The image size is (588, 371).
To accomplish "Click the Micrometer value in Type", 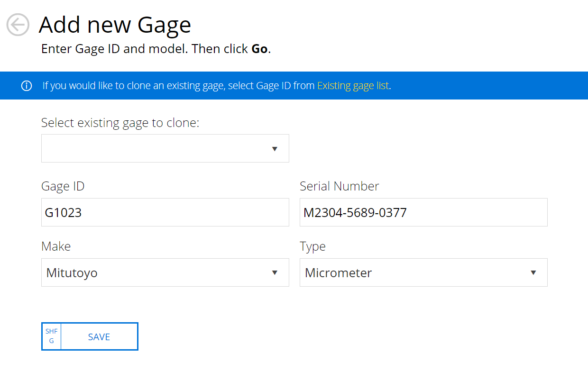I will point(338,273).
